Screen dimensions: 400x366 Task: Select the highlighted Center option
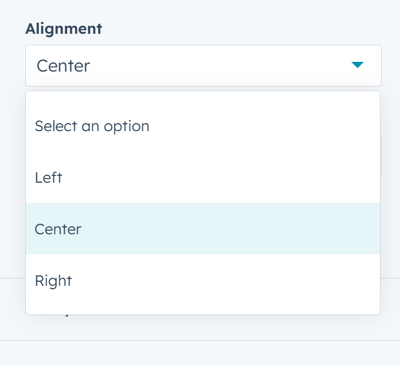click(203, 229)
